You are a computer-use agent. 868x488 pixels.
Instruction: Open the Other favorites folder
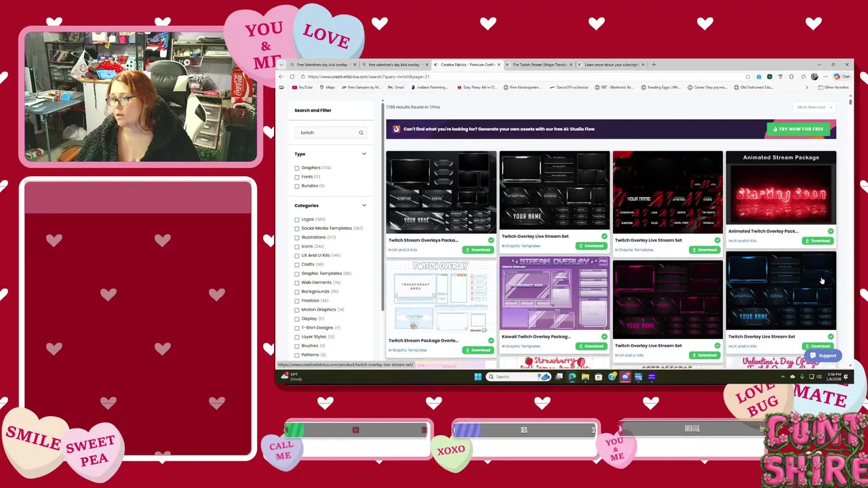(x=833, y=87)
